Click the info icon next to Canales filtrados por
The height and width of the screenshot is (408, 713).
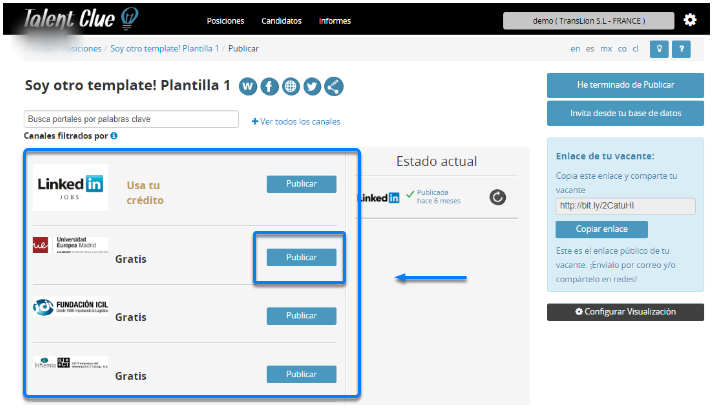click(x=114, y=136)
